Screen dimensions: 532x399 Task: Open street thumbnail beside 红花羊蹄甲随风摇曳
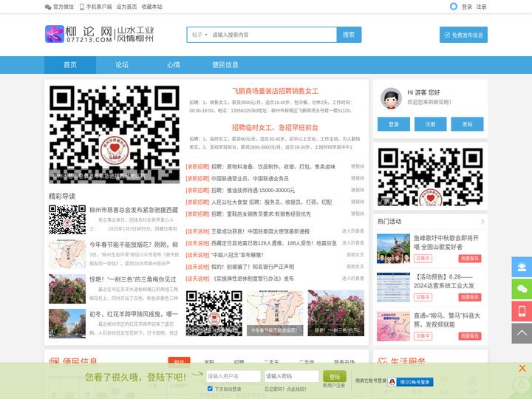coord(67,324)
